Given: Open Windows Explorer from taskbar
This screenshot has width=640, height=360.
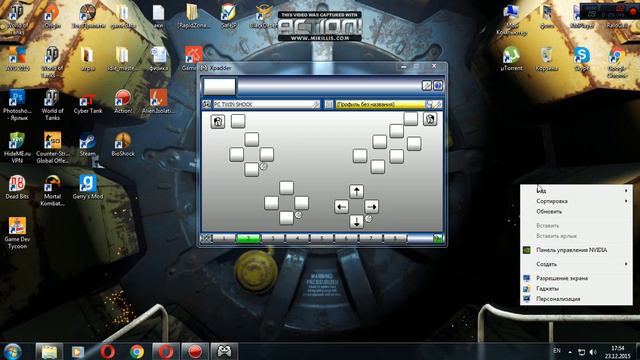Looking at the screenshot, I should click(49, 351).
